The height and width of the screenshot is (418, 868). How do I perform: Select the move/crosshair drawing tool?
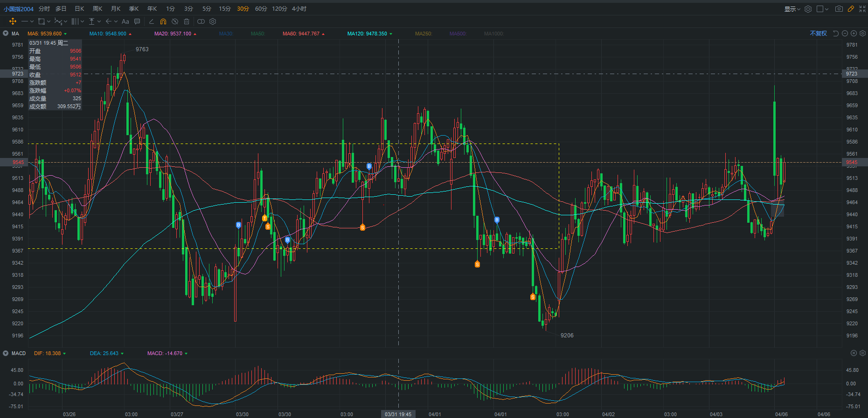(13, 21)
